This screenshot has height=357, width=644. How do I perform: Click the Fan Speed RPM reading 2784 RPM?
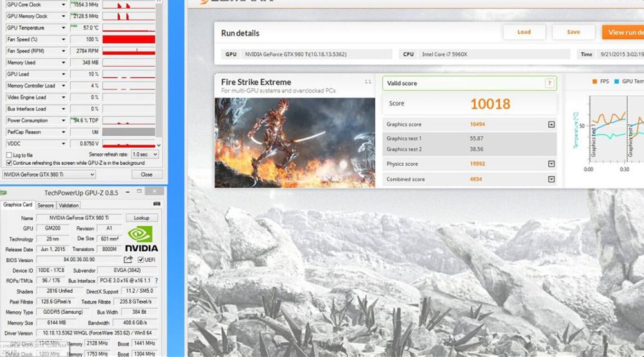pos(85,51)
